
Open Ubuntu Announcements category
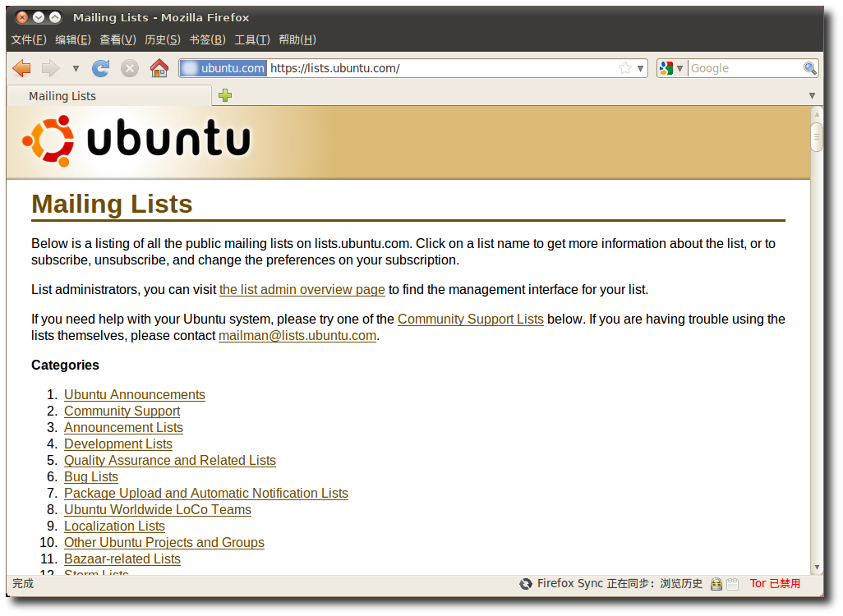[135, 394]
